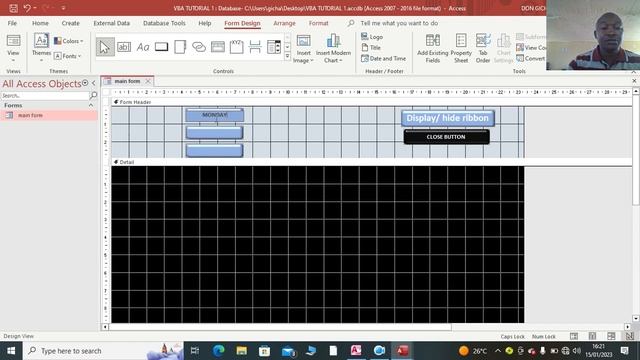Open the Property Sheet
640x360 pixels.
[x=461, y=49]
